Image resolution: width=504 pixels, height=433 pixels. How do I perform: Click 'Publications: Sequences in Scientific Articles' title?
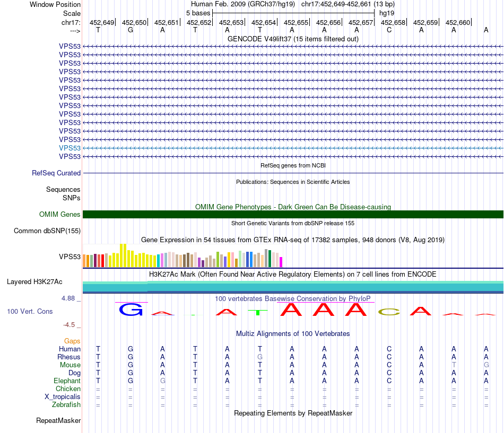pos(293,182)
